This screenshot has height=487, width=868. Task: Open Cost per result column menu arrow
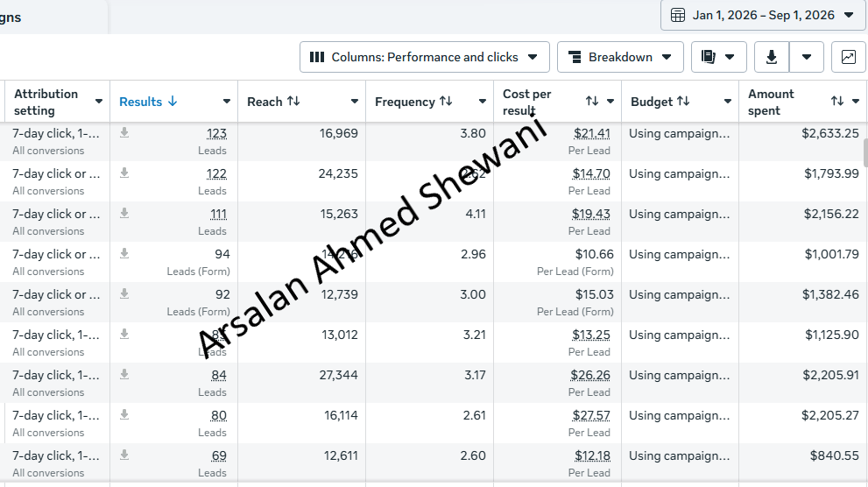610,102
